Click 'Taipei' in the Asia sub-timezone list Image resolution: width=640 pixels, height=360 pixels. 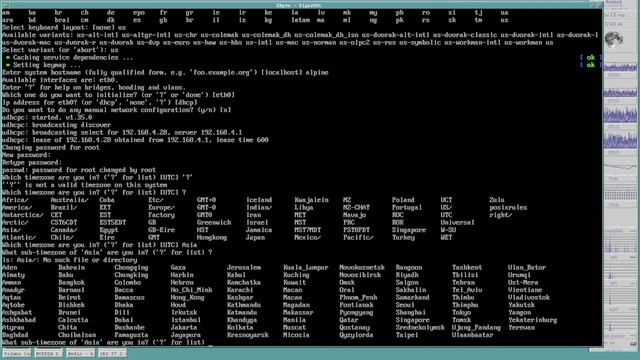coord(407,335)
